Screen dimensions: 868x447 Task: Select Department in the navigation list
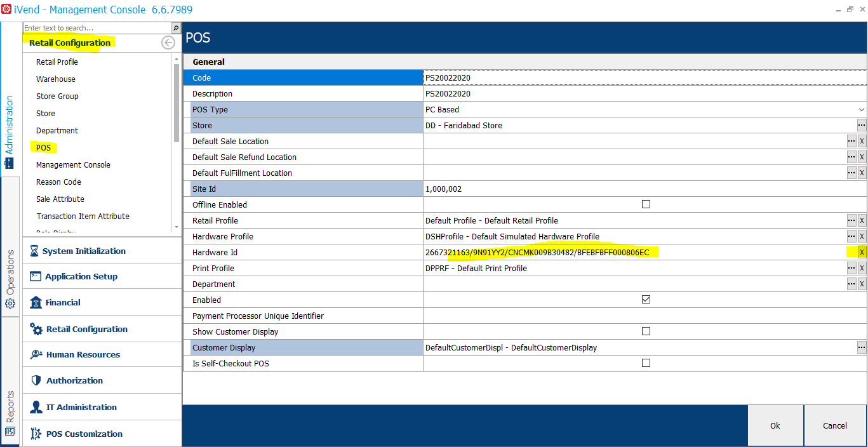(x=57, y=131)
